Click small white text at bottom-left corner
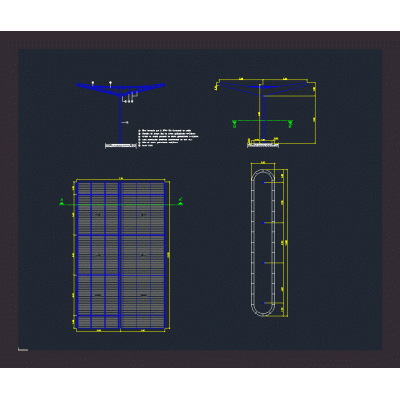The width and height of the screenshot is (400, 400). click(x=23, y=350)
